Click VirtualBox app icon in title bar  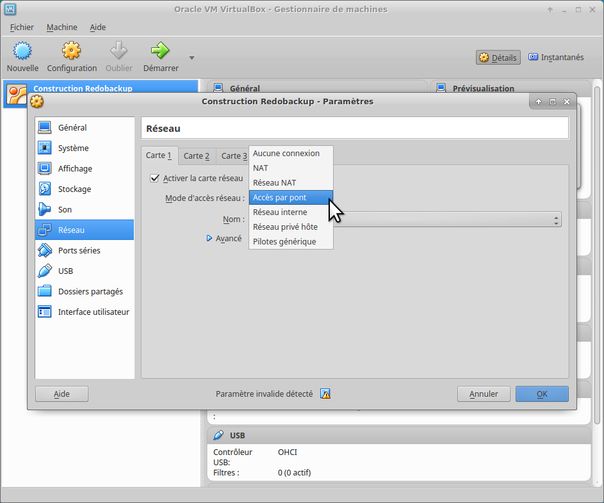pos(10,9)
